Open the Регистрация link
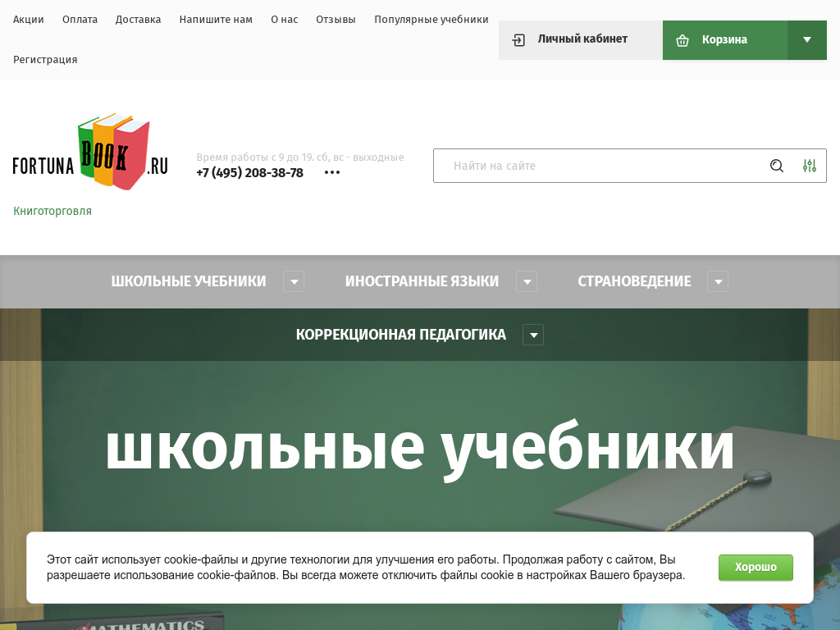Viewport: 840px width, 630px height. click(x=45, y=59)
